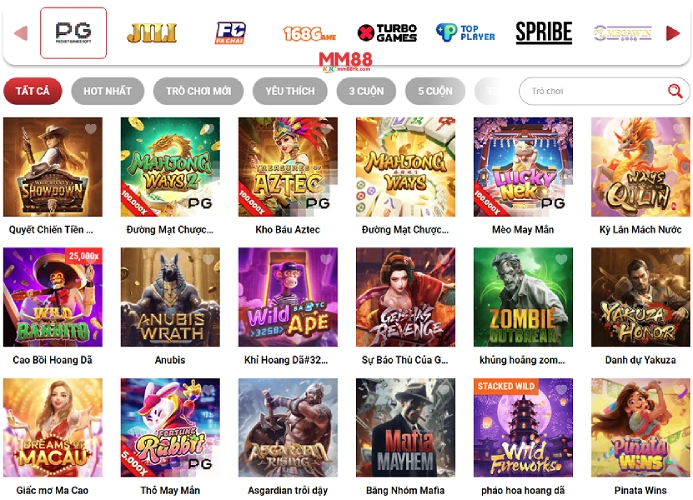Toggle favorite heart on Wild Ape game
This screenshot has height=500, width=693.
click(x=326, y=259)
